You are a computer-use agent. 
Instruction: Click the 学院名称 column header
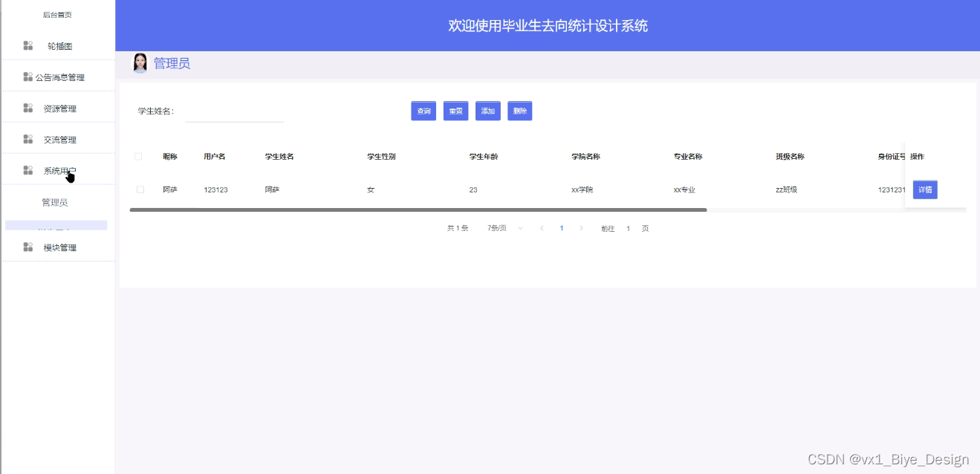pos(585,157)
